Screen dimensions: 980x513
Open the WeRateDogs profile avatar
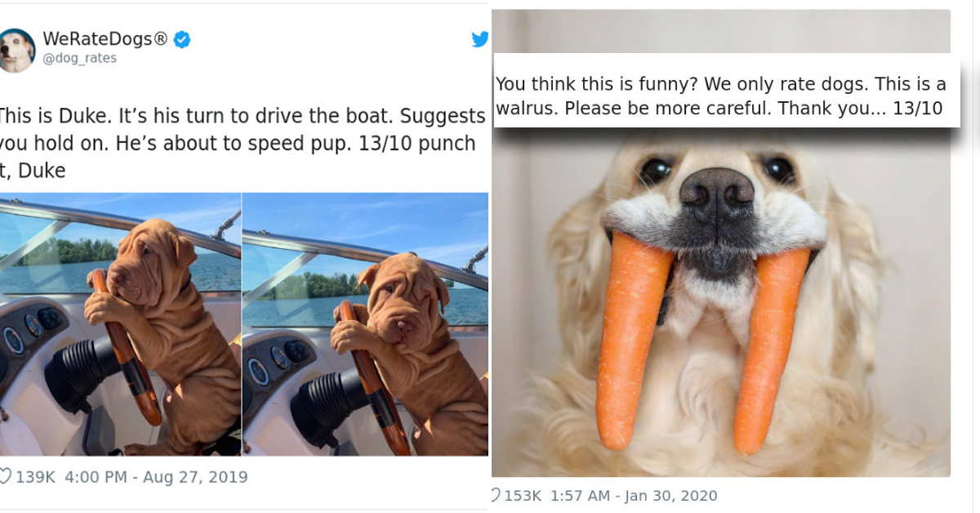(16, 50)
